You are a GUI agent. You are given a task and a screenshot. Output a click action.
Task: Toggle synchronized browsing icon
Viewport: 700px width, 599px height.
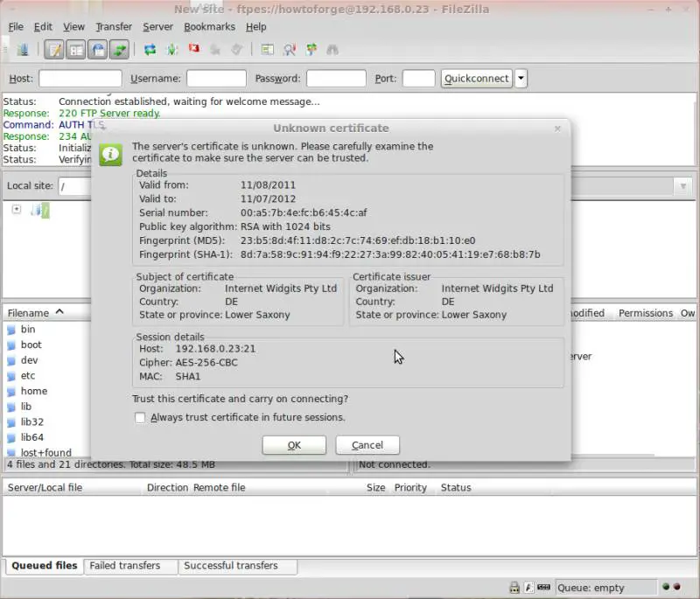pos(311,50)
